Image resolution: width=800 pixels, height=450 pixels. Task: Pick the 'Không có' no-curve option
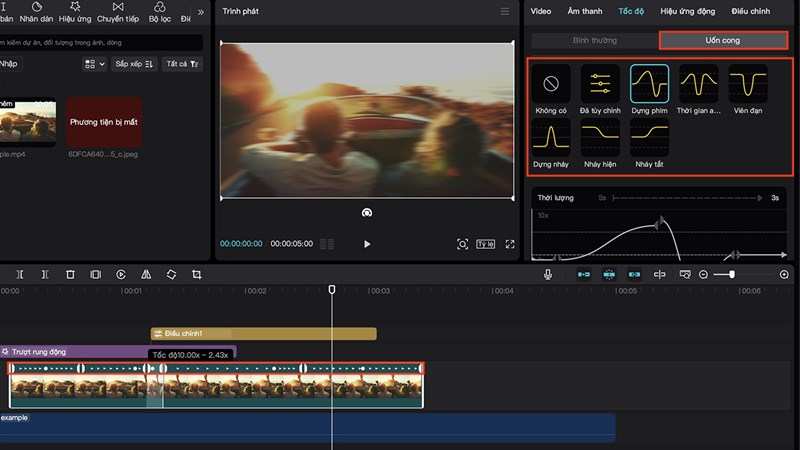550,84
